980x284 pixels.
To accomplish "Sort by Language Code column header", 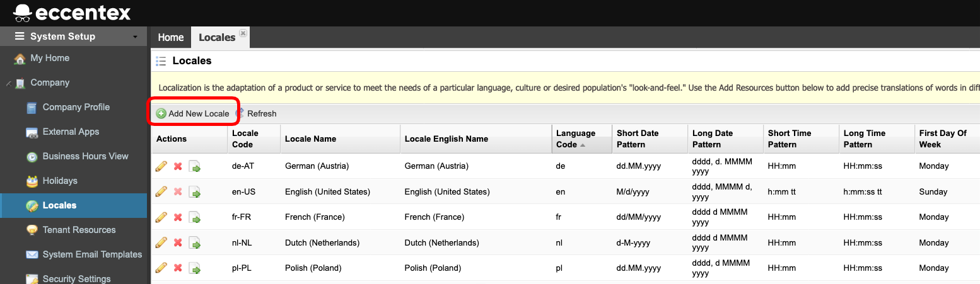I will 581,139.
